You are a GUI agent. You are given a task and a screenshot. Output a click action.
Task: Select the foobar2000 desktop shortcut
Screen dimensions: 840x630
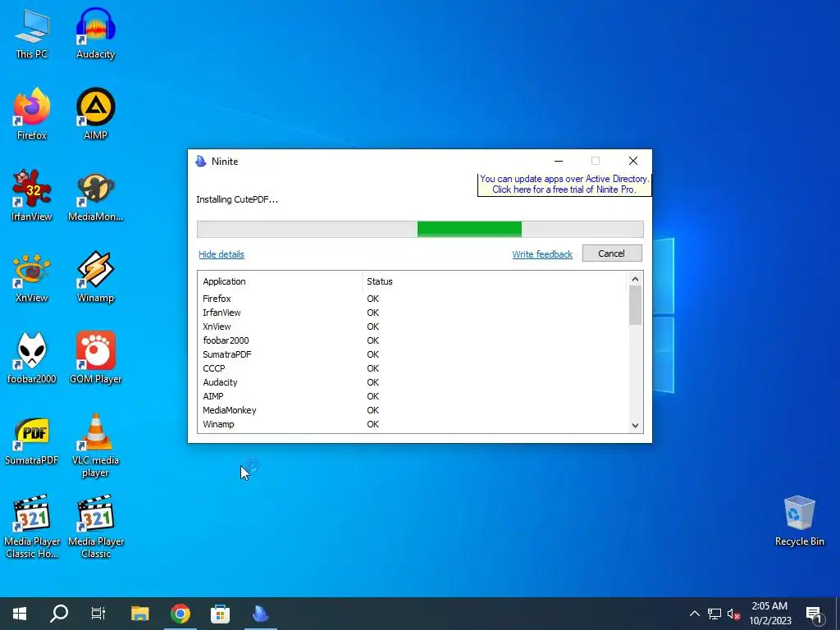click(x=32, y=358)
